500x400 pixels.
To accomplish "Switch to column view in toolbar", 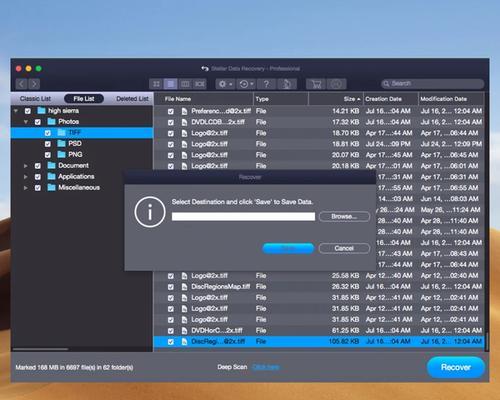I will 185,84.
